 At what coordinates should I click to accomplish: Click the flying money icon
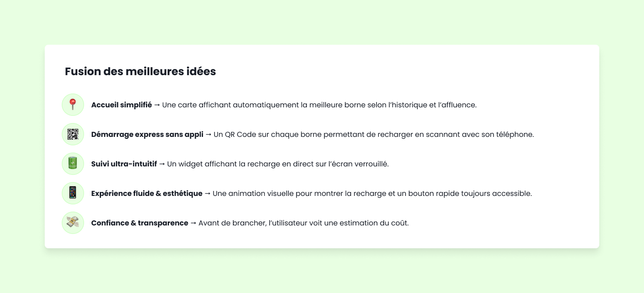coord(73,223)
